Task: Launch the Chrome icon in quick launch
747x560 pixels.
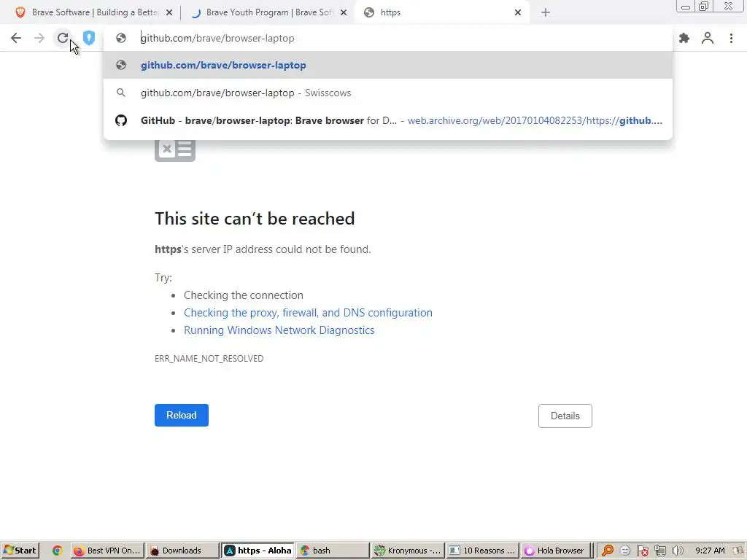Action: [x=58, y=551]
